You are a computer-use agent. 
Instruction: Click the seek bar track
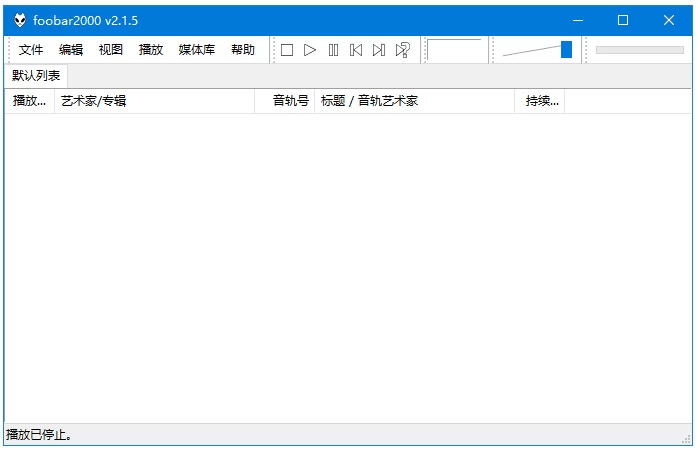coord(639,50)
